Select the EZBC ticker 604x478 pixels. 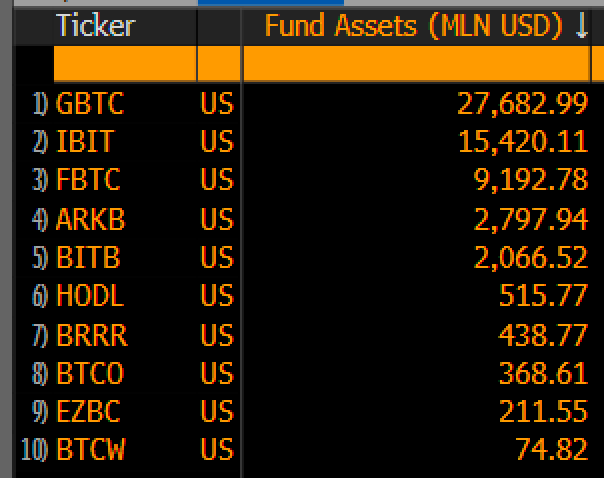pyautogui.click(x=90, y=412)
